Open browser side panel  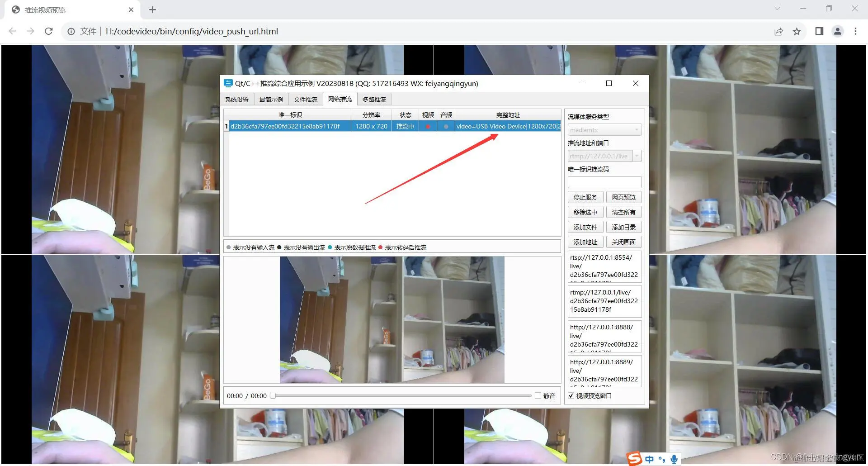coord(819,31)
